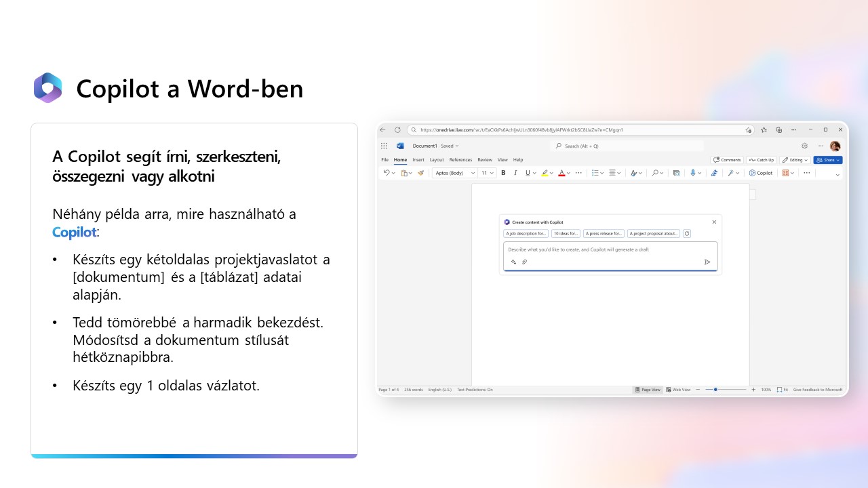Open Copilot from the ribbon

click(760, 173)
